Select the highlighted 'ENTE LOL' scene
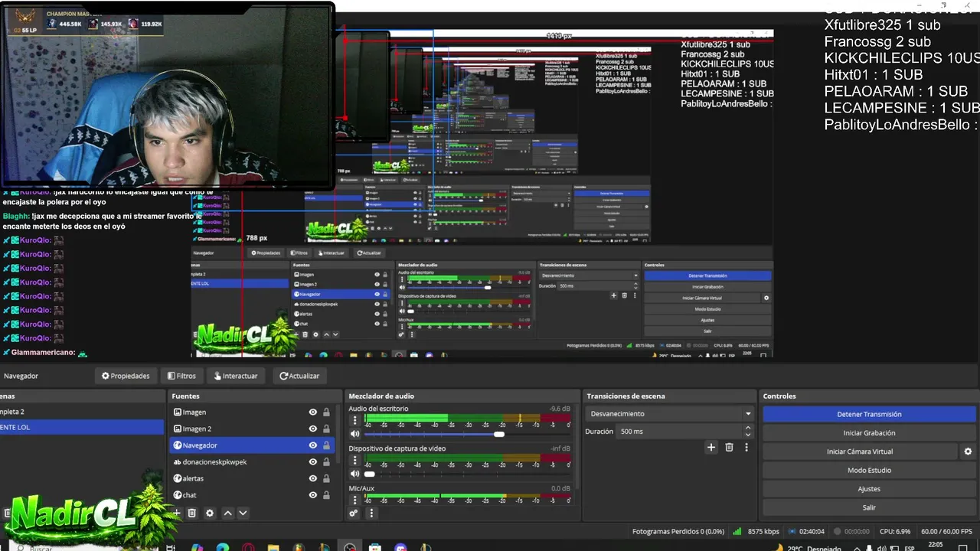The width and height of the screenshot is (980, 551). [x=82, y=427]
